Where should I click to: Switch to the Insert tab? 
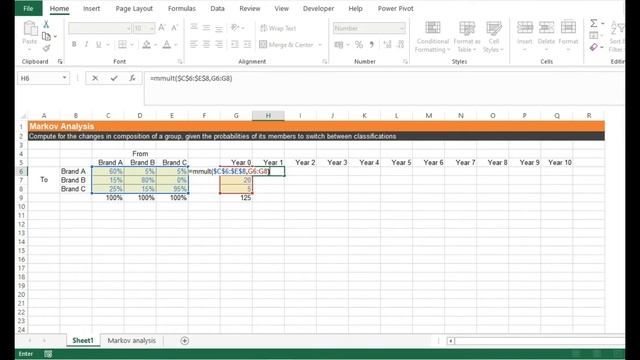tap(91, 8)
